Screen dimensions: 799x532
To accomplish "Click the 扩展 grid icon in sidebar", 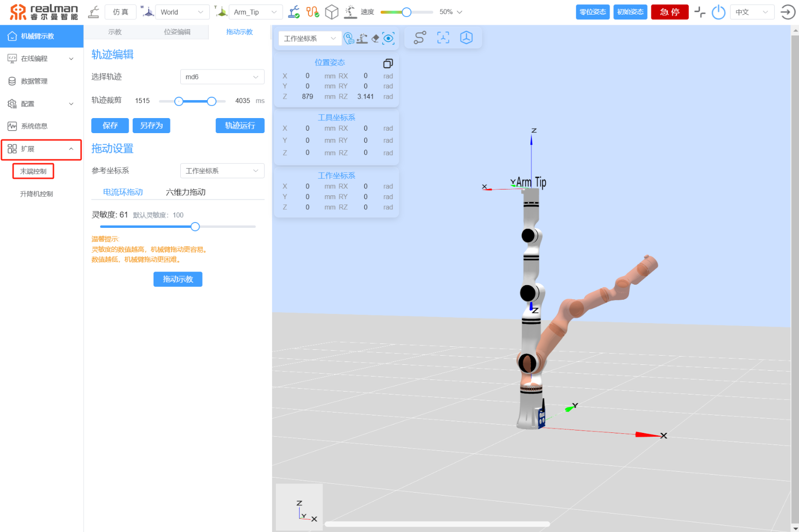I will (12, 149).
